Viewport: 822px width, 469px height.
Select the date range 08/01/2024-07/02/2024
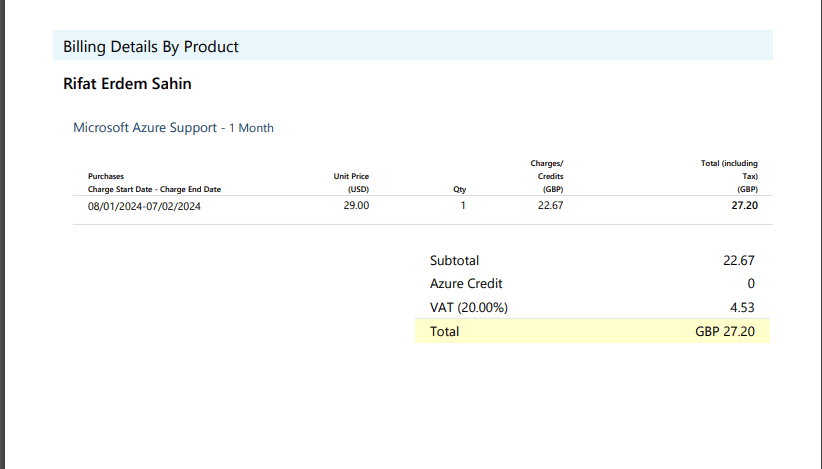(x=144, y=206)
